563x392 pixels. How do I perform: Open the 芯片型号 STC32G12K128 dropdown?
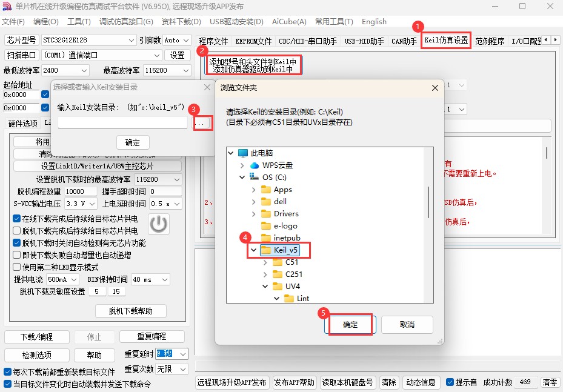click(89, 40)
